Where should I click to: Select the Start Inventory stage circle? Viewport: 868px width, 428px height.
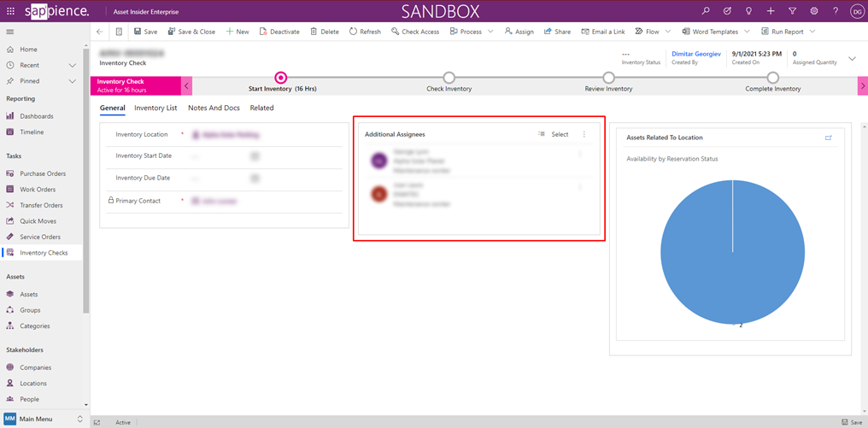point(281,78)
